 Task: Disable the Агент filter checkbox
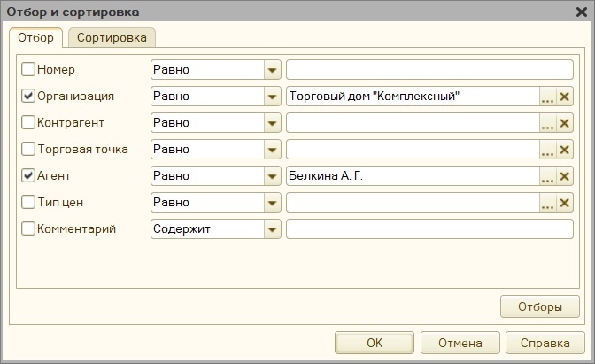[28, 175]
